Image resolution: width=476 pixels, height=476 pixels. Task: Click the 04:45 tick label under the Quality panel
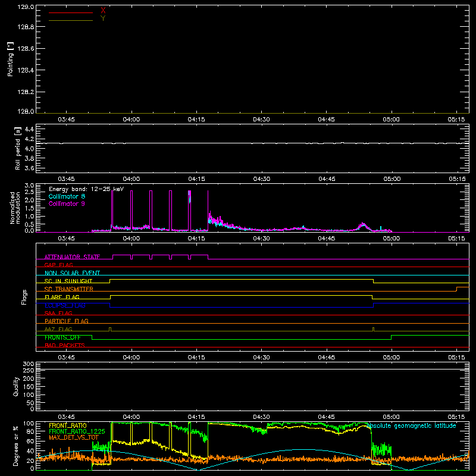pos(326,417)
